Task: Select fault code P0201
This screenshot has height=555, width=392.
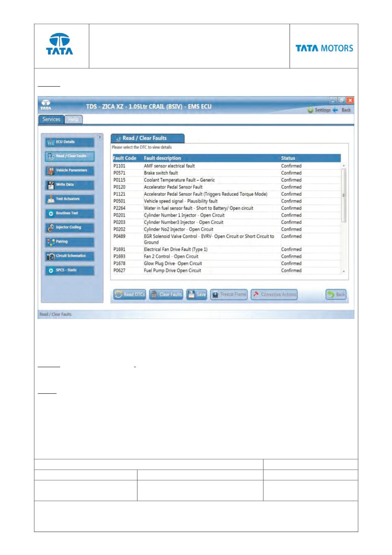Action: pyautogui.click(x=119, y=215)
